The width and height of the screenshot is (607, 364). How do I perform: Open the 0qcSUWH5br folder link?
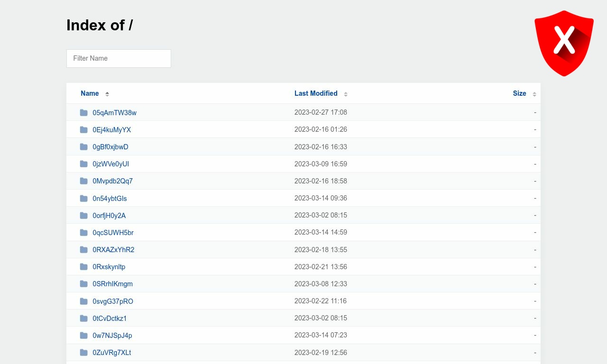tap(113, 233)
